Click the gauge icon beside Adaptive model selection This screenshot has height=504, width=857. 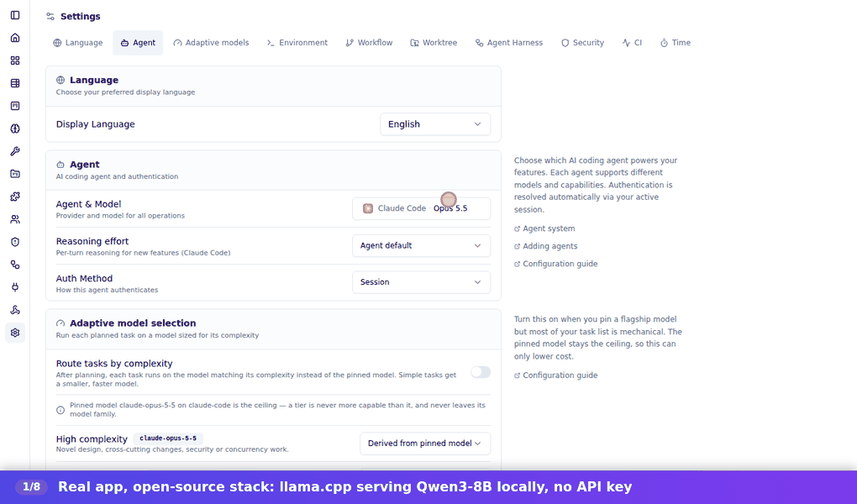click(60, 323)
